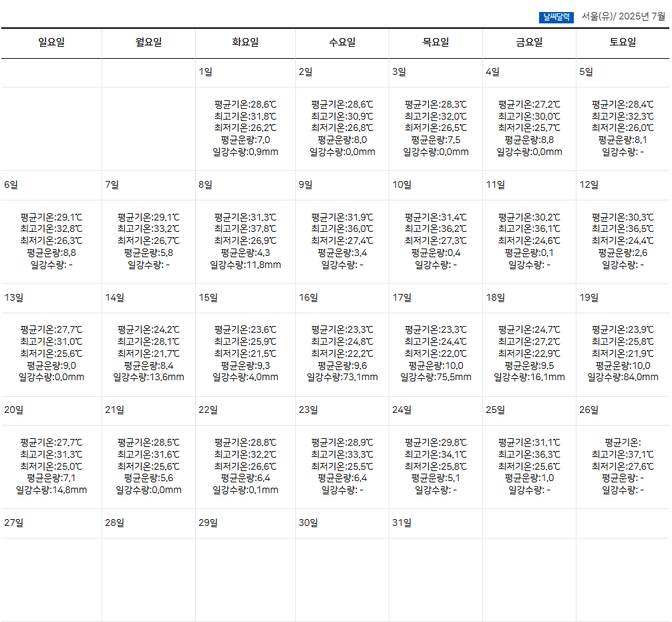Image resolution: width=672 pixels, height=622 pixels.
Task: Click the 서울(유)/ 2025년 7월 title
Action: pyautogui.click(x=623, y=17)
